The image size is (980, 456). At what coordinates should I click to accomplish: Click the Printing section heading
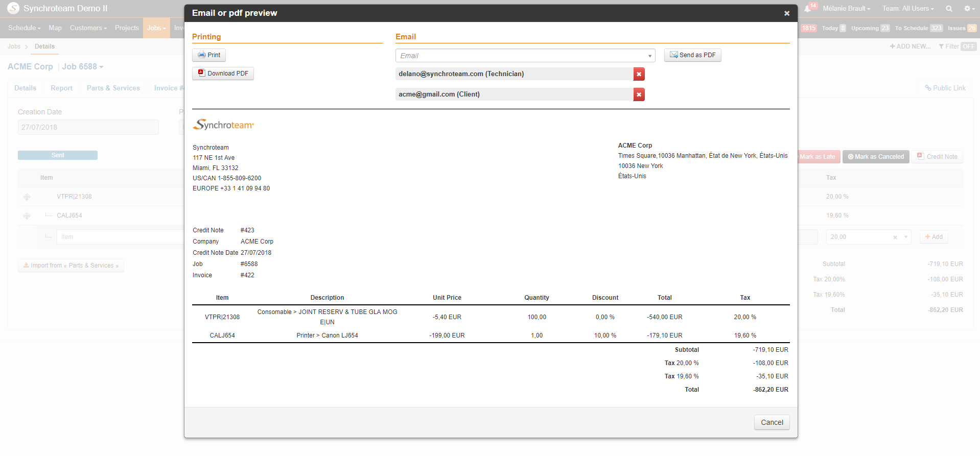[x=206, y=37]
